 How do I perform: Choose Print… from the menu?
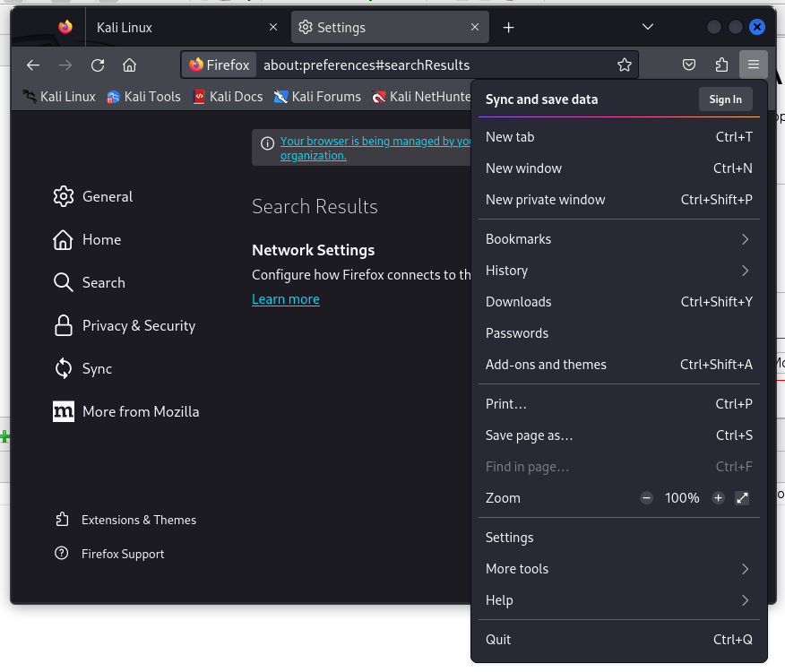619,404
